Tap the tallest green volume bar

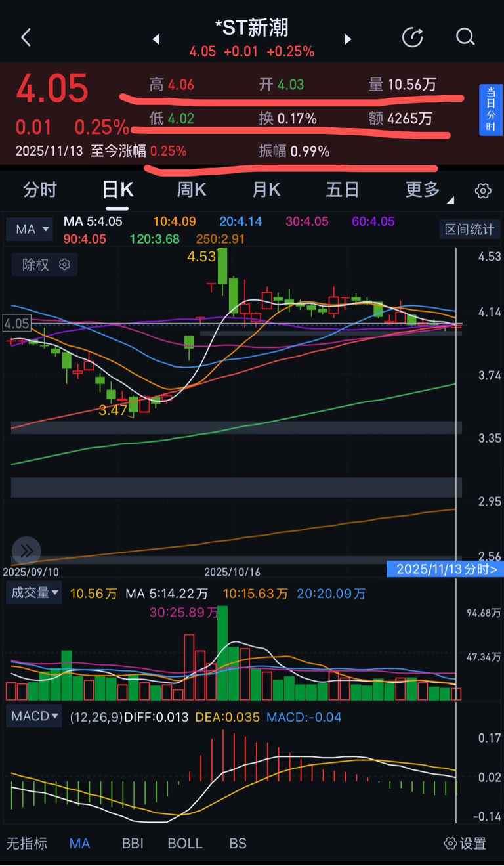(x=223, y=653)
